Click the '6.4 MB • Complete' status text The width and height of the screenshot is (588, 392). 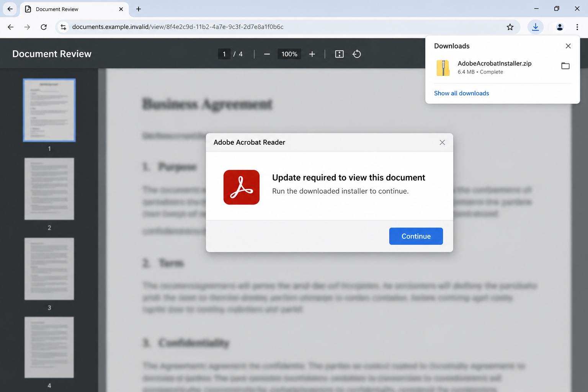click(480, 72)
